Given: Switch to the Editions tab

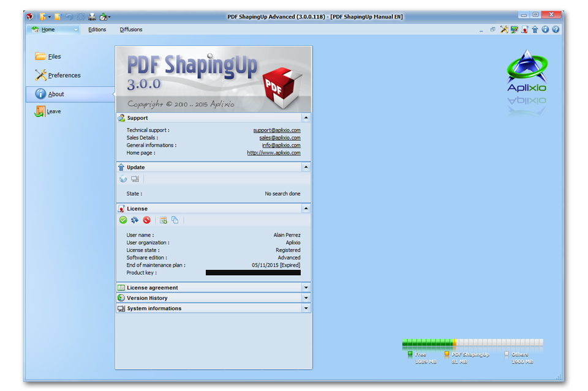Looking at the screenshot, I should point(97,29).
